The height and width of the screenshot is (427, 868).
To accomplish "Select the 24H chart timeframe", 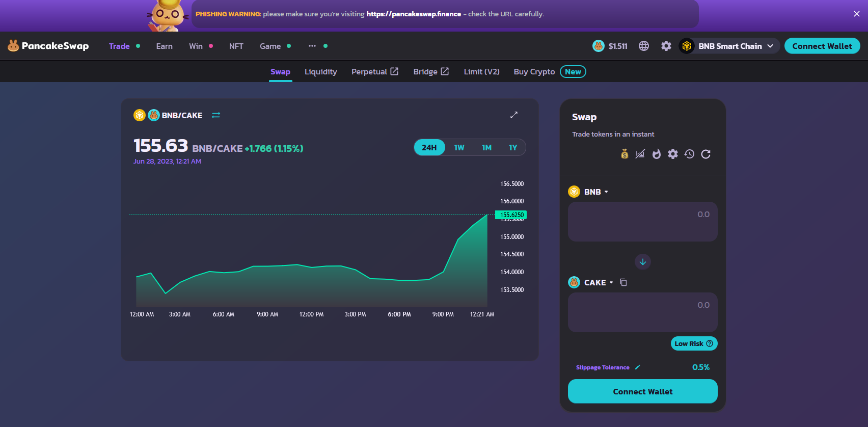I will pyautogui.click(x=429, y=148).
